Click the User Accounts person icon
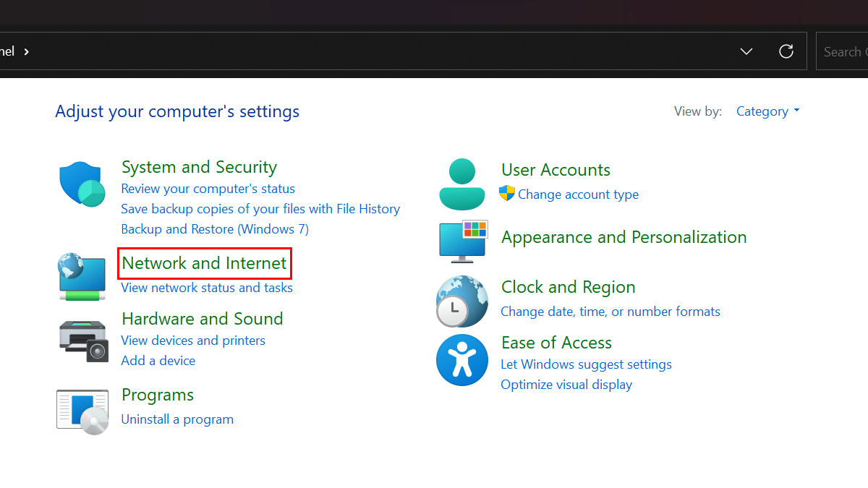 462,184
